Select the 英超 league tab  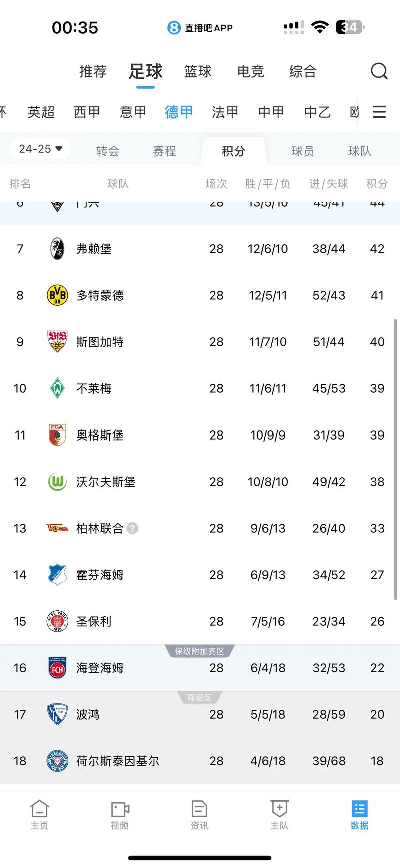[x=41, y=112]
